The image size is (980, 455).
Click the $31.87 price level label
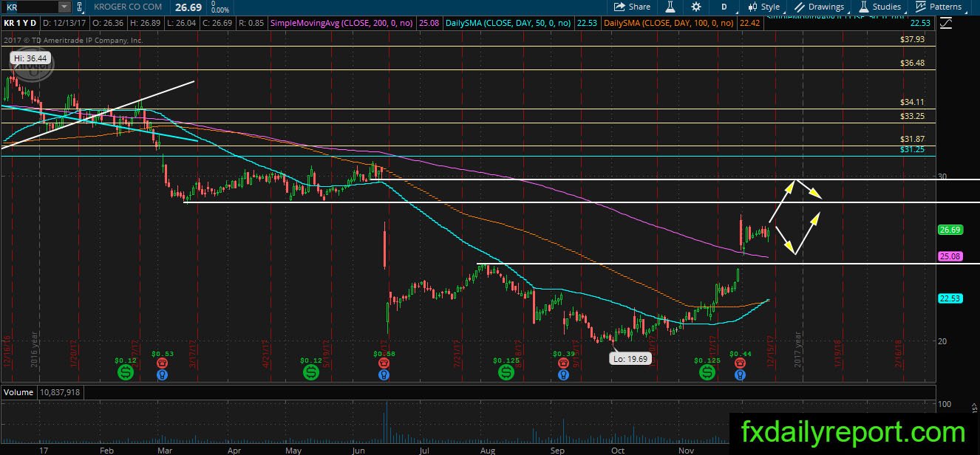click(913, 139)
